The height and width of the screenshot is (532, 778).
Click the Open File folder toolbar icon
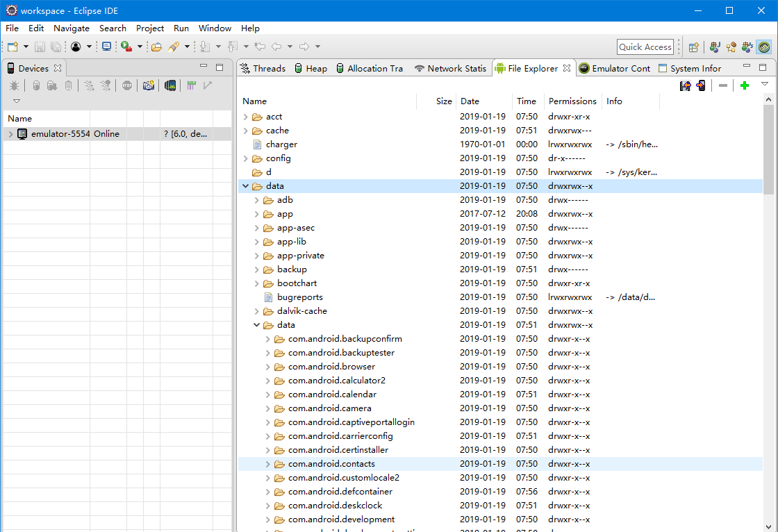pyautogui.click(x=156, y=47)
